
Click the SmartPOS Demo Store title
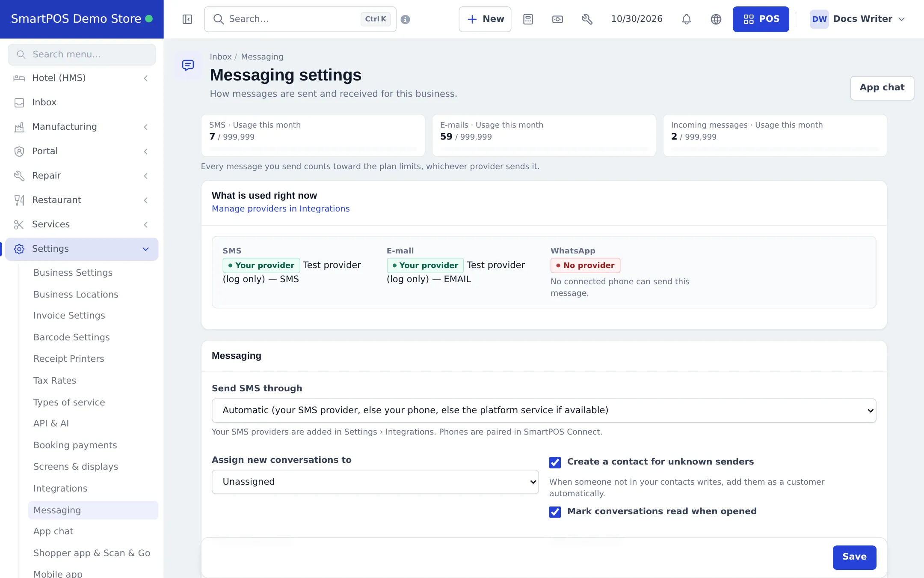point(76,19)
